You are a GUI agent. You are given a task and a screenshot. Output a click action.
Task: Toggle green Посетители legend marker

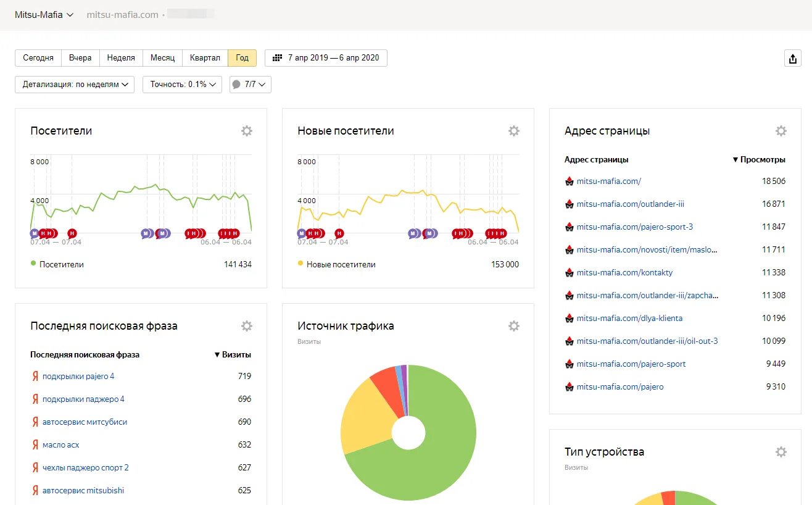(x=33, y=264)
